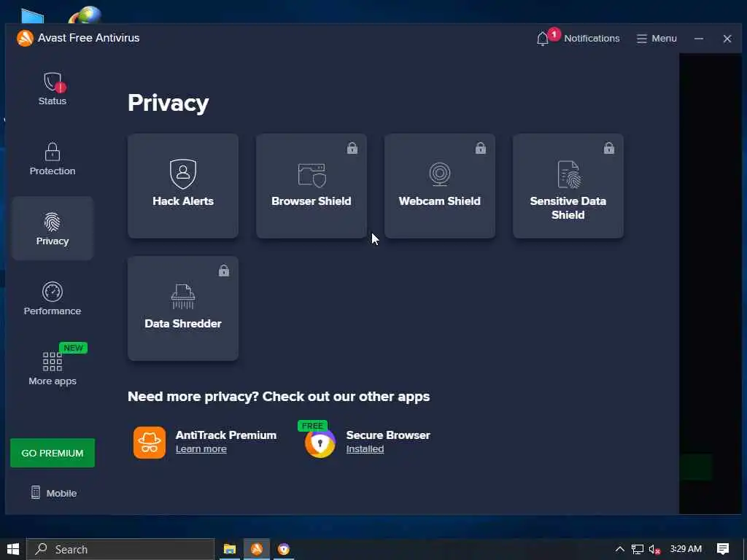Image resolution: width=747 pixels, height=560 pixels.
Task: Open the Protection padlock sidebar section
Action: (x=53, y=158)
